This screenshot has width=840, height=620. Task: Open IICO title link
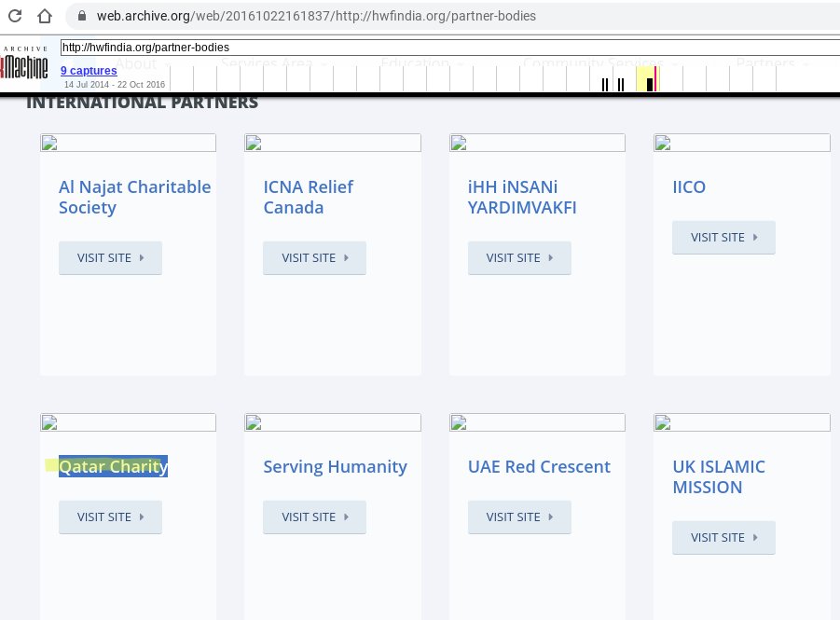point(689,187)
